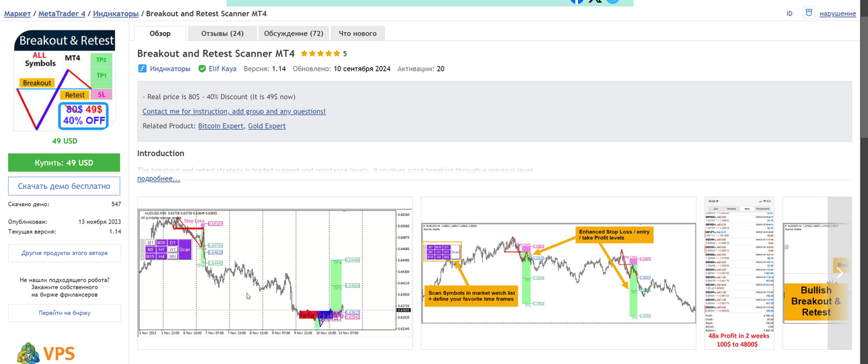Viewport: 868px width, 364px height.
Task: Open author Elif Kaya's profile
Action: (x=223, y=69)
